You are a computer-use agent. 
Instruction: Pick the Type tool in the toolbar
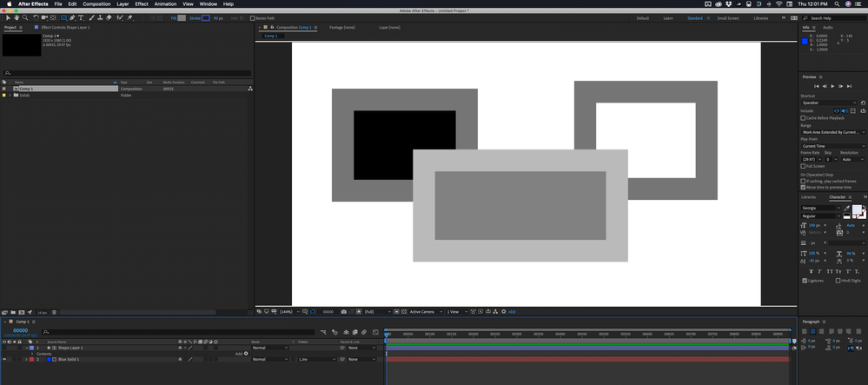point(82,17)
